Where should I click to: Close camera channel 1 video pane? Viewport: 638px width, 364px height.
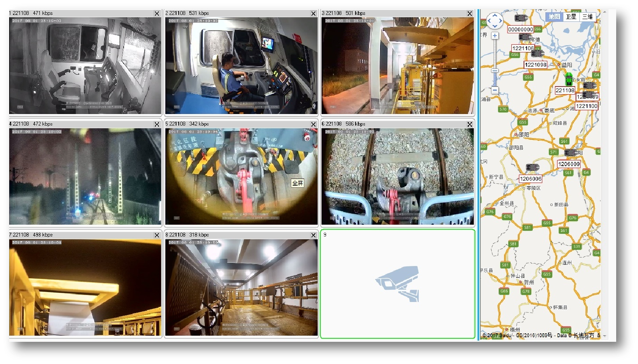click(x=157, y=13)
